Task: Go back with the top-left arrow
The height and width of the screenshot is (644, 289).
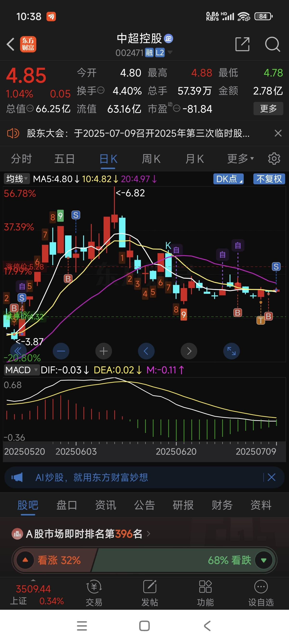Action: click(11, 44)
